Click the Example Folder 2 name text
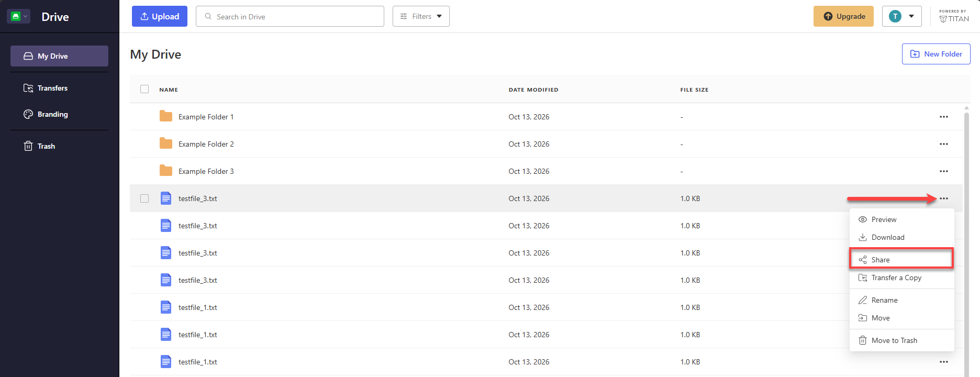This screenshot has height=377, width=980. [x=206, y=144]
